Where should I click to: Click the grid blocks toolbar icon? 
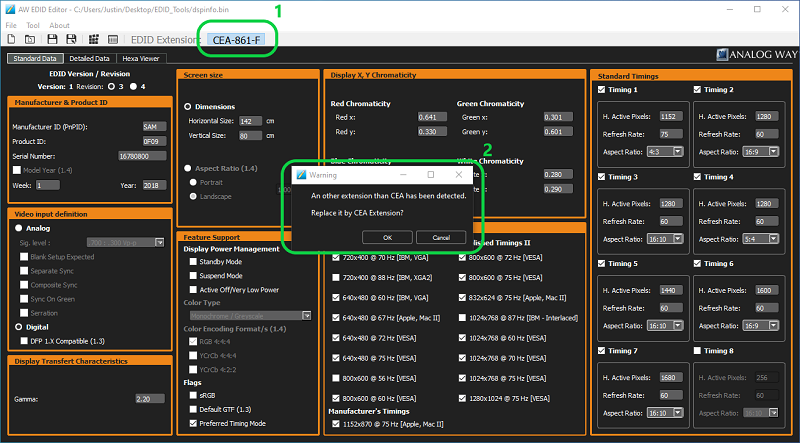(x=94, y=39)
